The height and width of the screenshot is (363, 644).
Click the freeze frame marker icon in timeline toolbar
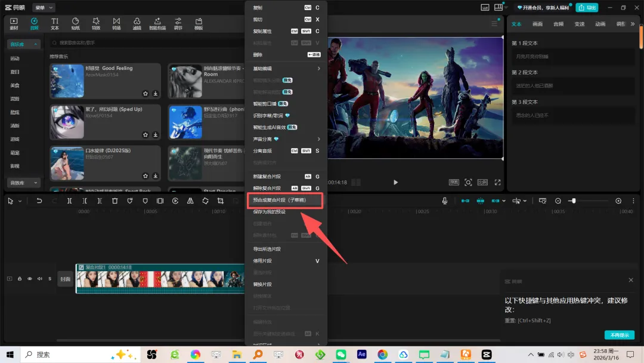[160, 201]
